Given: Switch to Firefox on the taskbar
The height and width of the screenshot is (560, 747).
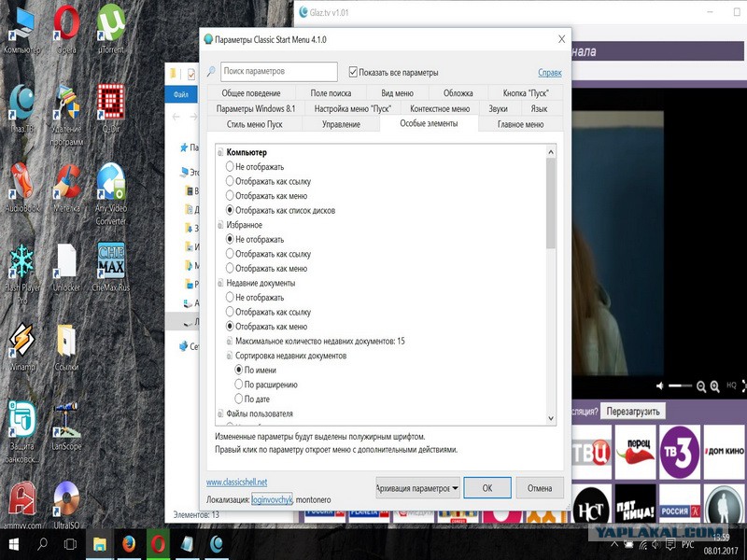Looking at the screenshot, I should 129,544.
